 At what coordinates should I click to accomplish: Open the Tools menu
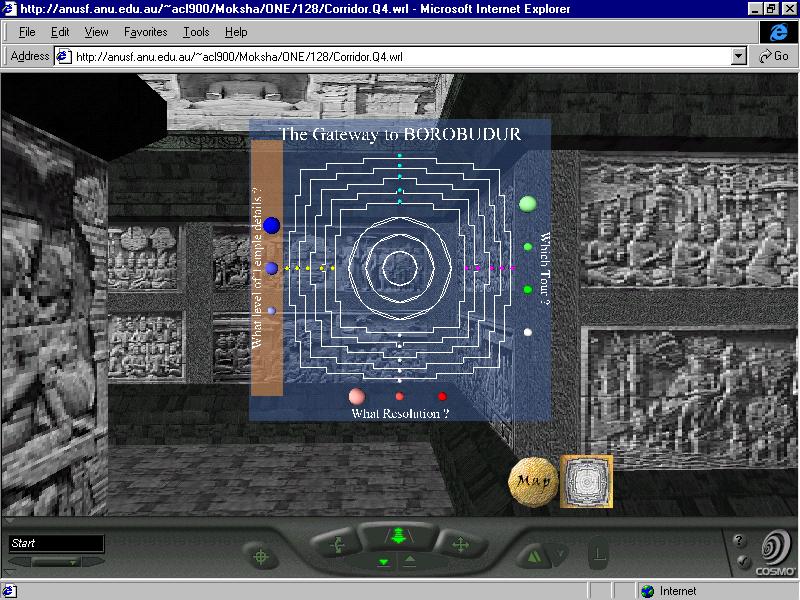196,32
